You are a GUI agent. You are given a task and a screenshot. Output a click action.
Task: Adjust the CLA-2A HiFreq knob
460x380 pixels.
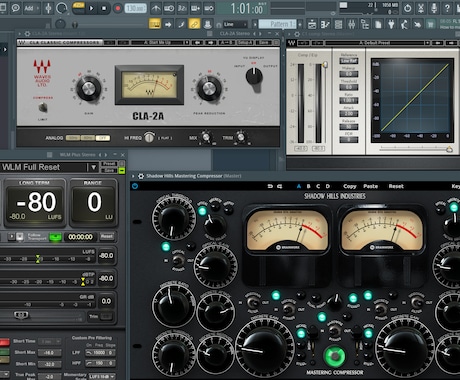(149, 137)
